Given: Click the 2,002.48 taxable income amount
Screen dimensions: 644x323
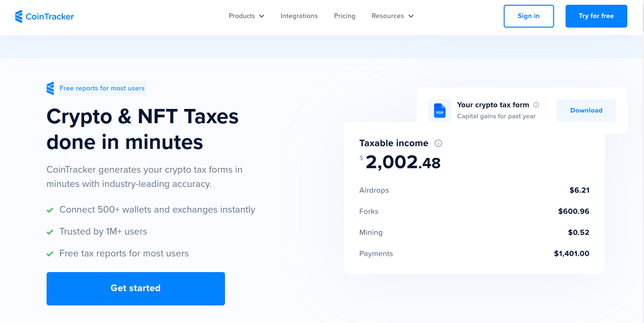Looking at the screenshot, I should 403,163.
